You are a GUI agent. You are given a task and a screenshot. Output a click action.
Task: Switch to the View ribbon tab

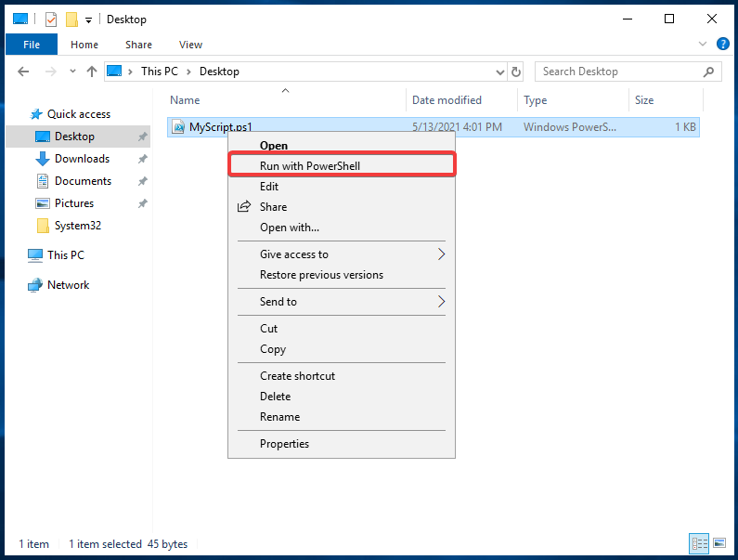click(190, 45)
